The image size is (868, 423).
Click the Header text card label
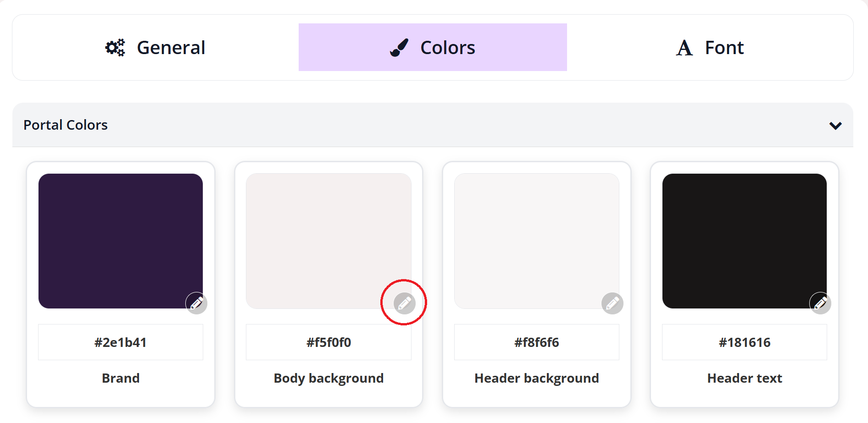(x=744, y=378)
